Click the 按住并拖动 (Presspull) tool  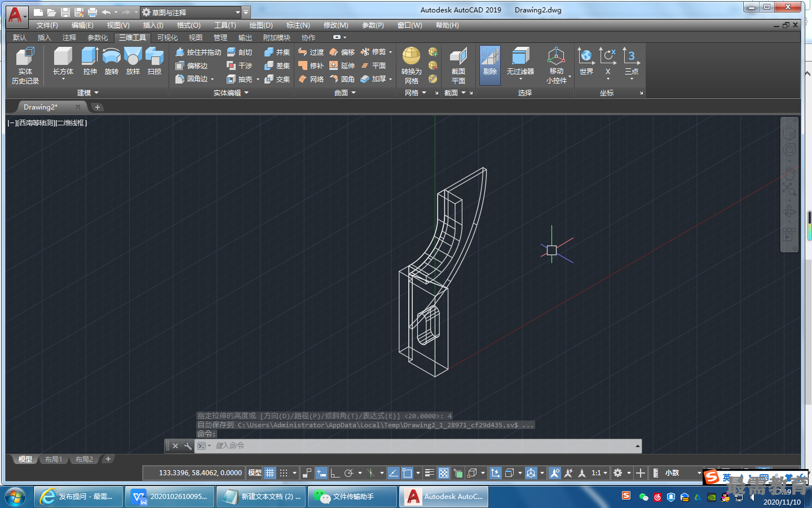coord(198,52)
